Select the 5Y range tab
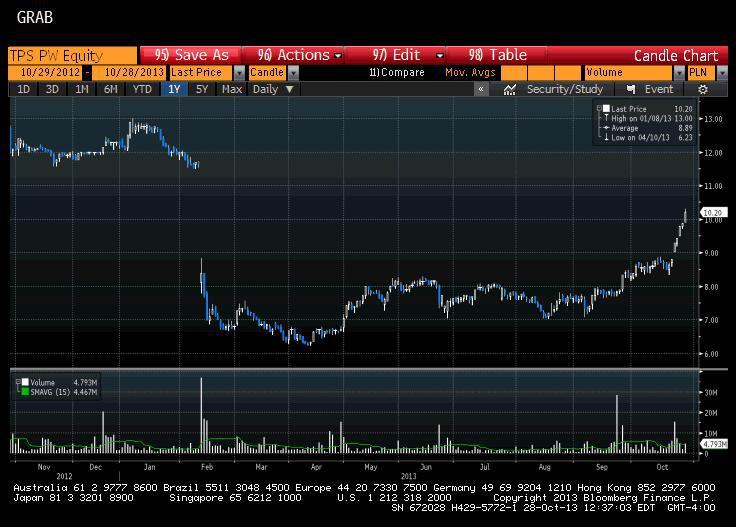Screen dimensions: 736x527 202,89
